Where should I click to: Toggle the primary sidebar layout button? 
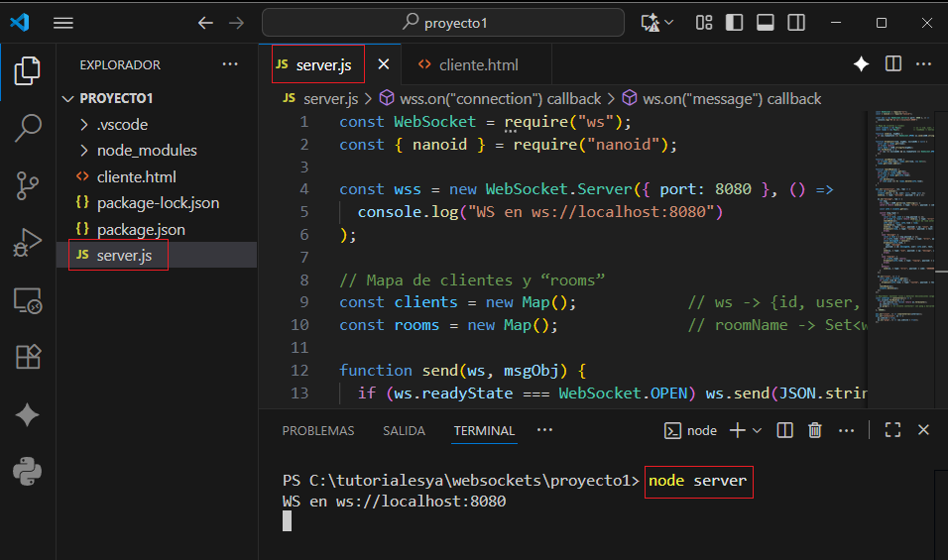coord(735,22)
